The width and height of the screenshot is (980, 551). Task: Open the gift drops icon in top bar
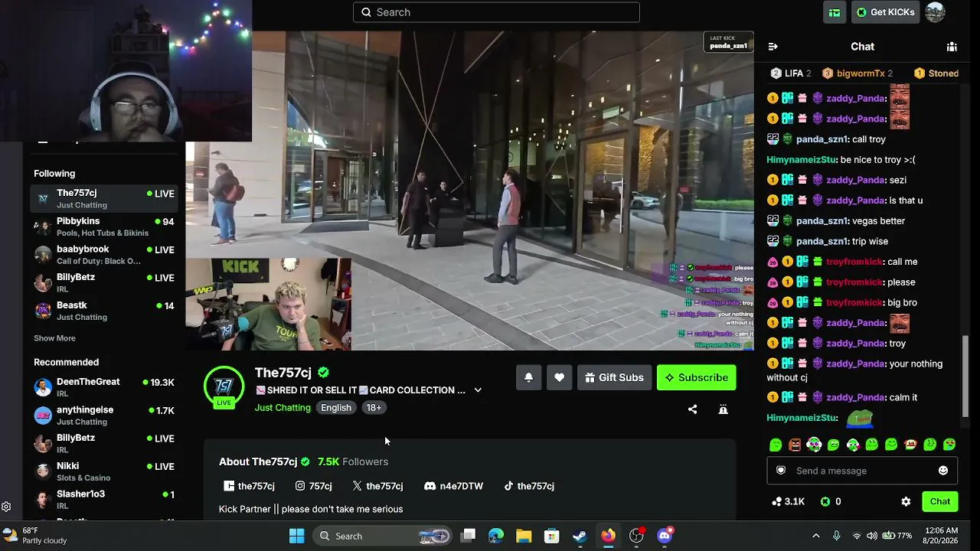(x=835, y=12)
